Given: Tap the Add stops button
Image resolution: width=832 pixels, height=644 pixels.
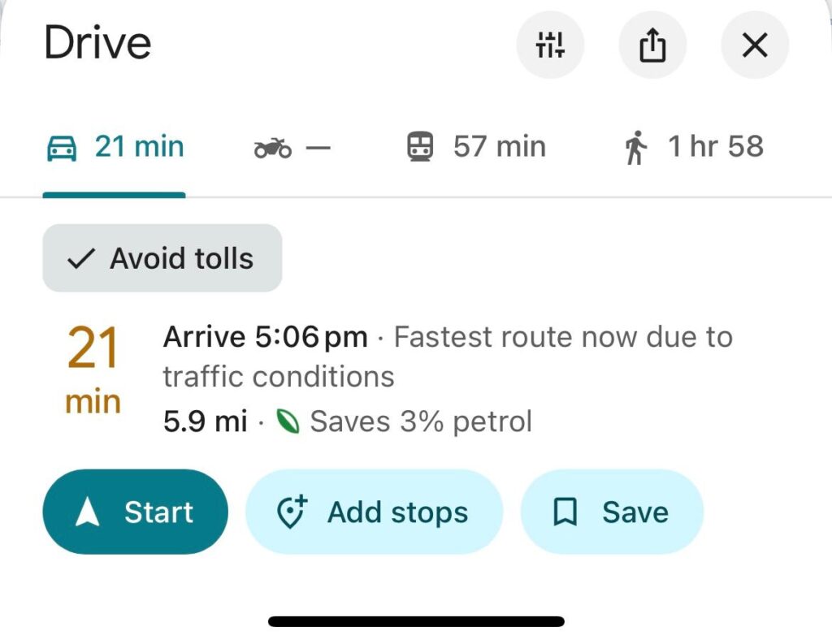Looking at the screenshot, I should coord(374,512).
